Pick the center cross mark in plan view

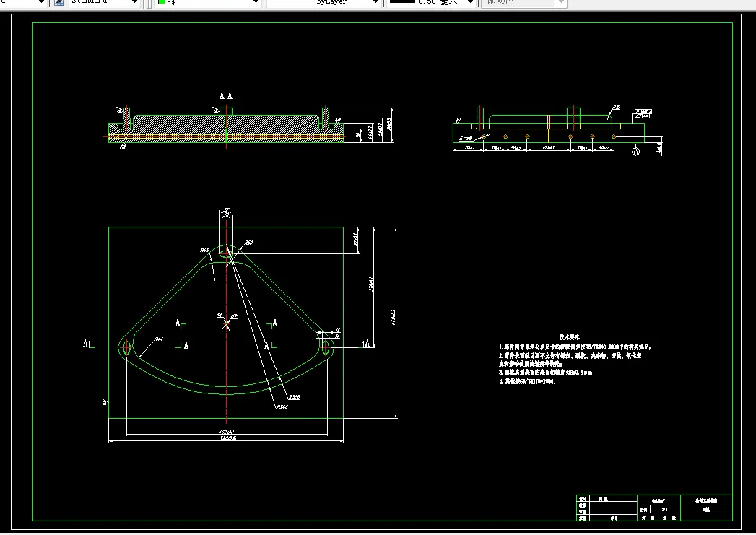coord(226,324)
